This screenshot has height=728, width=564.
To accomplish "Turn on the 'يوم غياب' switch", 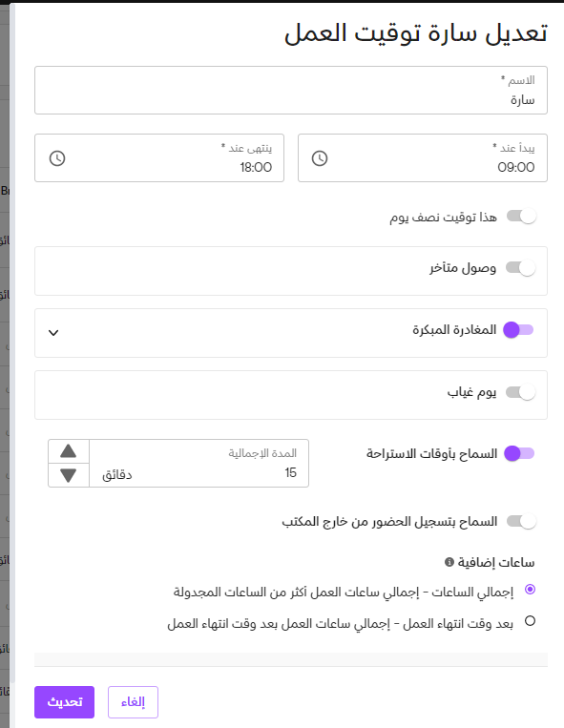I will (x=520, y=392).
